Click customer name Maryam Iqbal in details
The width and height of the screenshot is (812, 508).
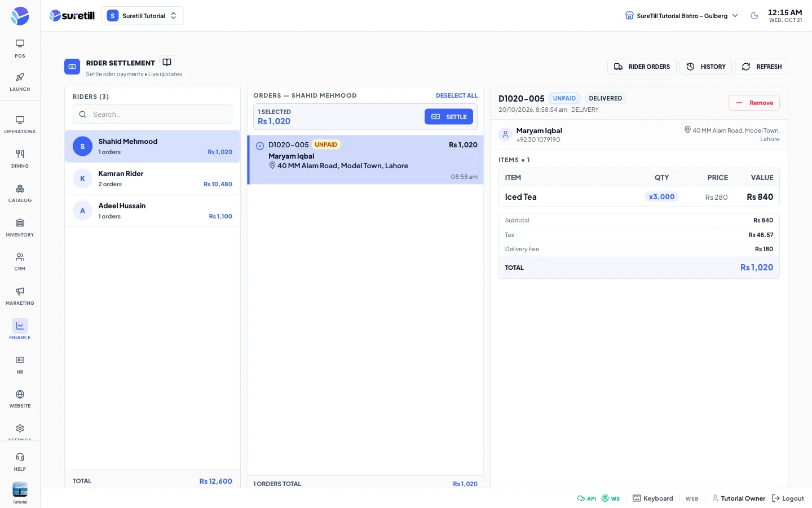tap(539, 130)
